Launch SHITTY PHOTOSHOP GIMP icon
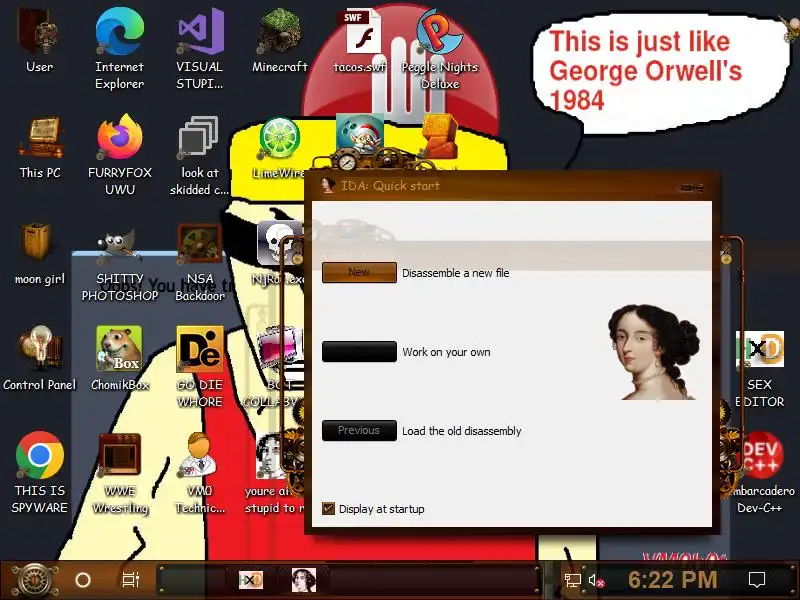800x600 pixels. tap(120, 263)
